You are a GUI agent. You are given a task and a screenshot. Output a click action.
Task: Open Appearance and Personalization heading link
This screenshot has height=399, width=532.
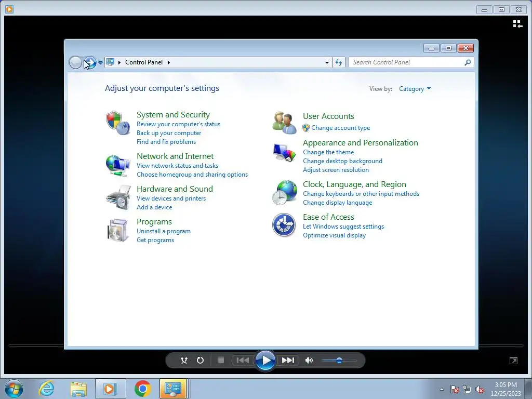(x=361, y=143)
